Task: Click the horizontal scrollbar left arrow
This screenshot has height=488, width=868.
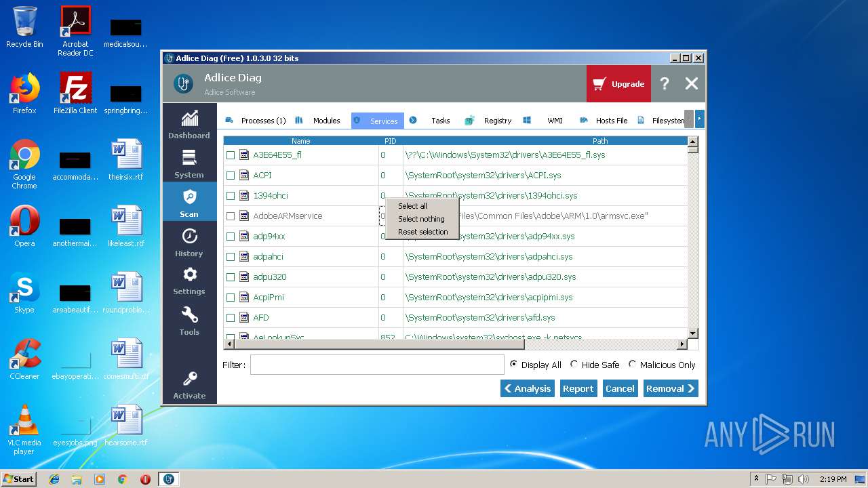Action: point(229,344)
